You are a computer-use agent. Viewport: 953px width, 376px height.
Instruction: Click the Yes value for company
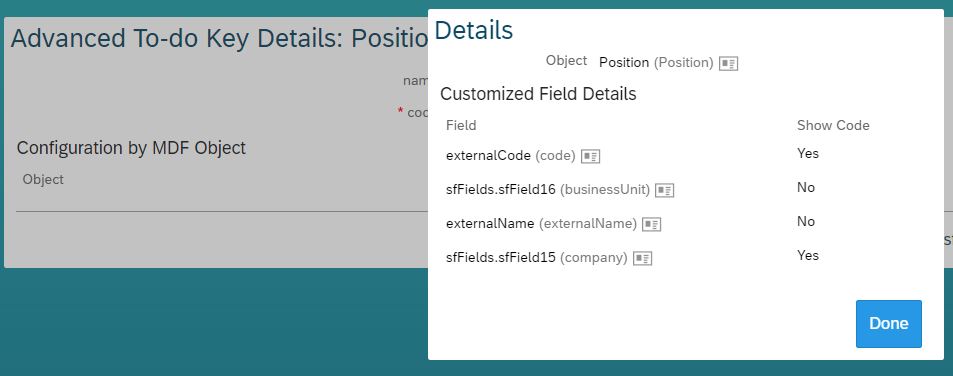[x=808, y=256]
